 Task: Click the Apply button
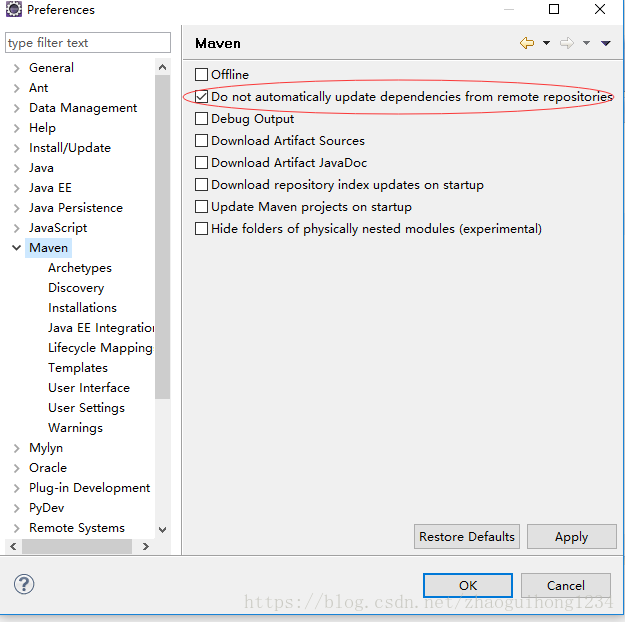(x=572, y=537)
